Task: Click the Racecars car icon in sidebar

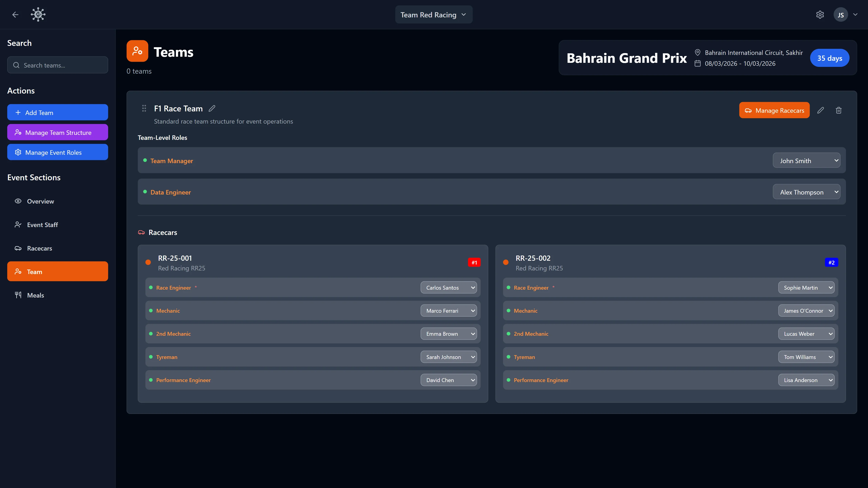Action: point(18,248)
